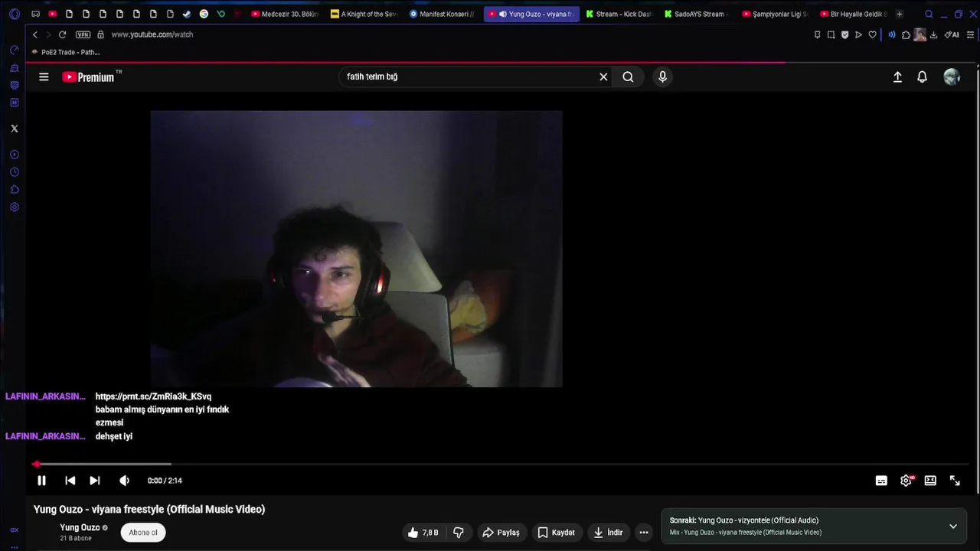980x551 pixels.
Task: Open the YouTube hamburger guide menu
Action: (x=44, y=77)
